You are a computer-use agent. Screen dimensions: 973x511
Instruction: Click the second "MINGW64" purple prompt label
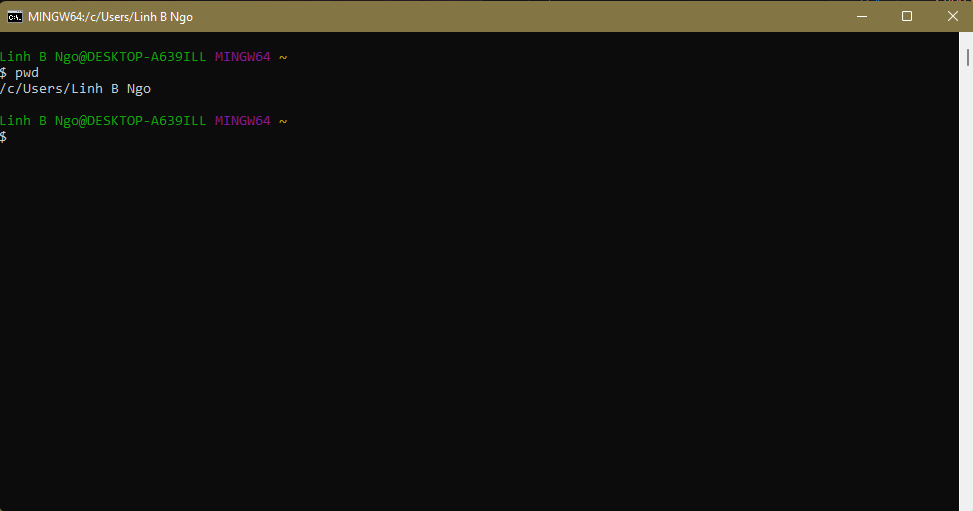coord(243,120)
